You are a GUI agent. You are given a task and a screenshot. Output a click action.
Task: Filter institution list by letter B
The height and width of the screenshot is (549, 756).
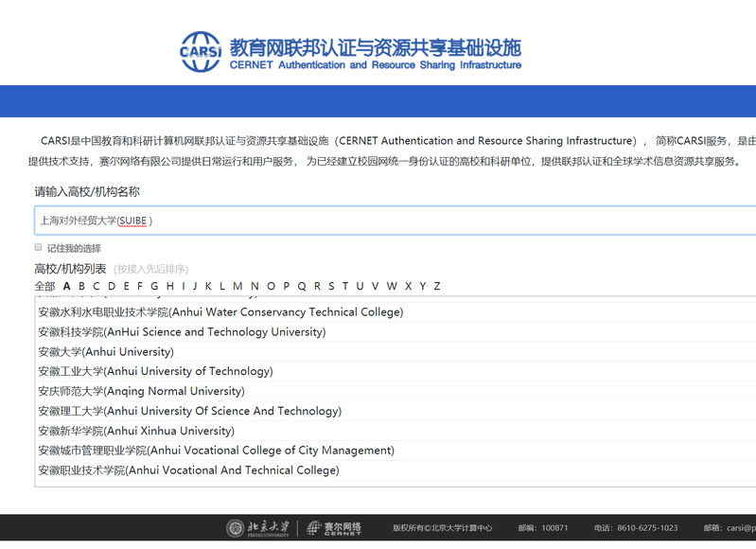tap(81, 286)
